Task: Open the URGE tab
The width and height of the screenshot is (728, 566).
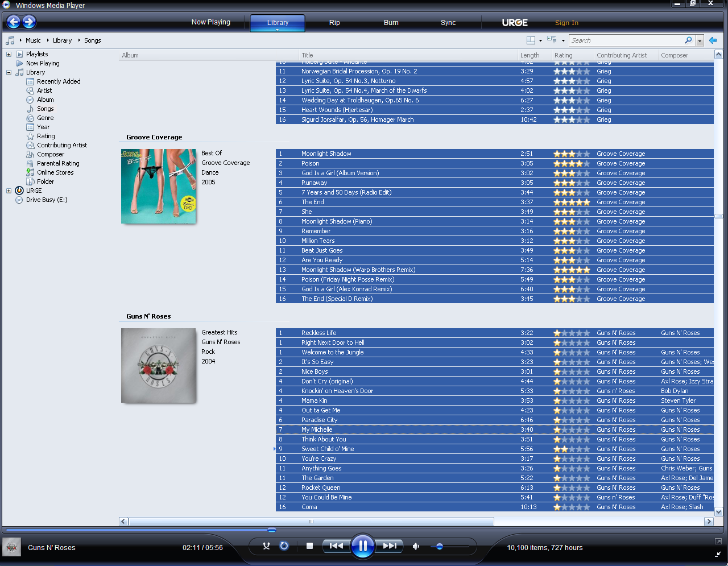Action: pos(515,23)
